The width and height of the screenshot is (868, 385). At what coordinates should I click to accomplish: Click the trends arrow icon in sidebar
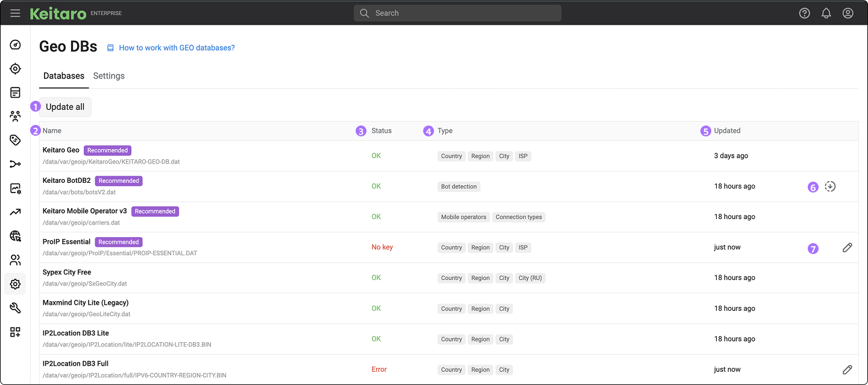click(x=16, y=212)
